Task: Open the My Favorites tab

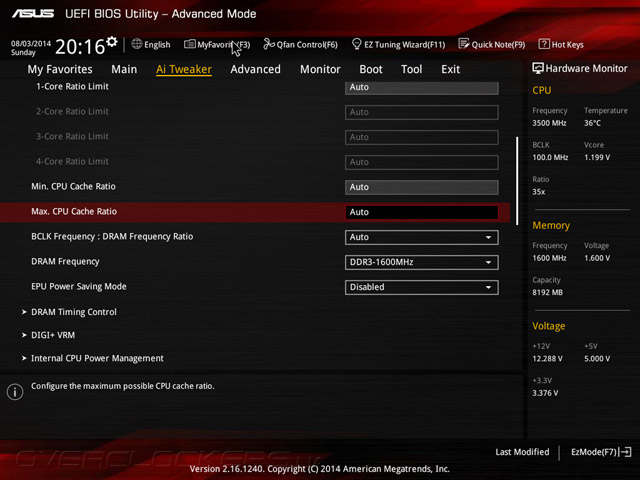Action: pos(60,69)
